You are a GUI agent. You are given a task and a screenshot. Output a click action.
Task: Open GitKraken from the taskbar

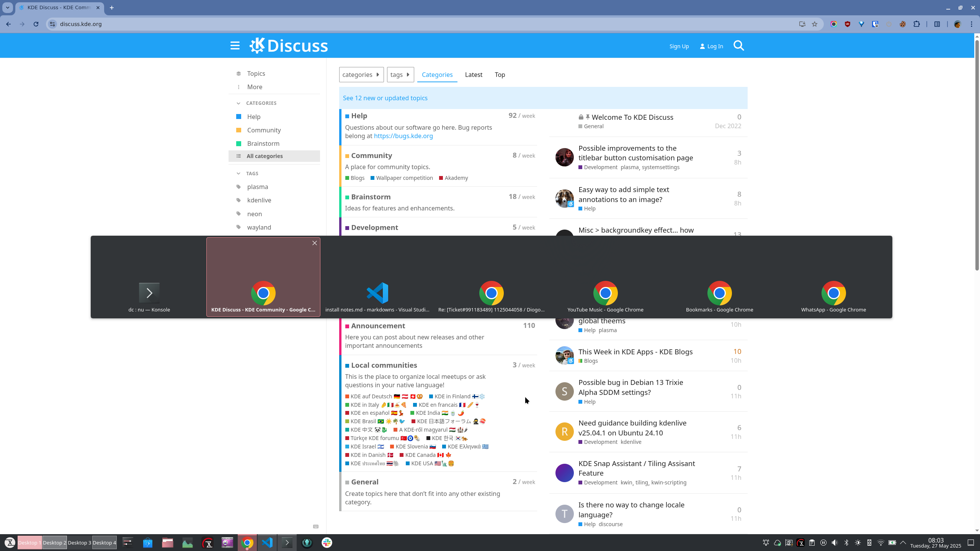[x=307, y=543]
